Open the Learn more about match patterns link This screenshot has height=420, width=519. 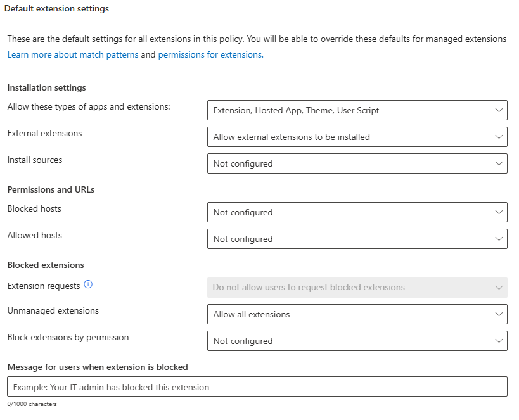pos(73,55)
